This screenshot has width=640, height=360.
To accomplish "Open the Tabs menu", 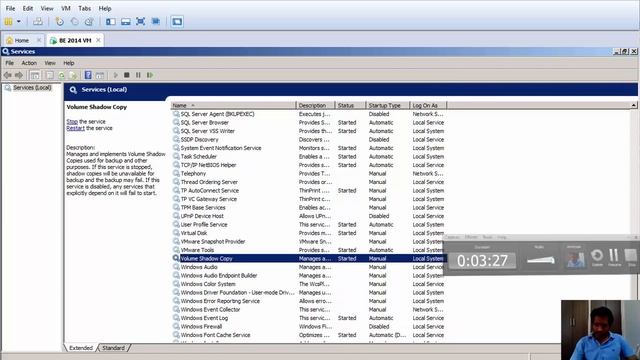I will pyautogui.click(x=84, y=8).
